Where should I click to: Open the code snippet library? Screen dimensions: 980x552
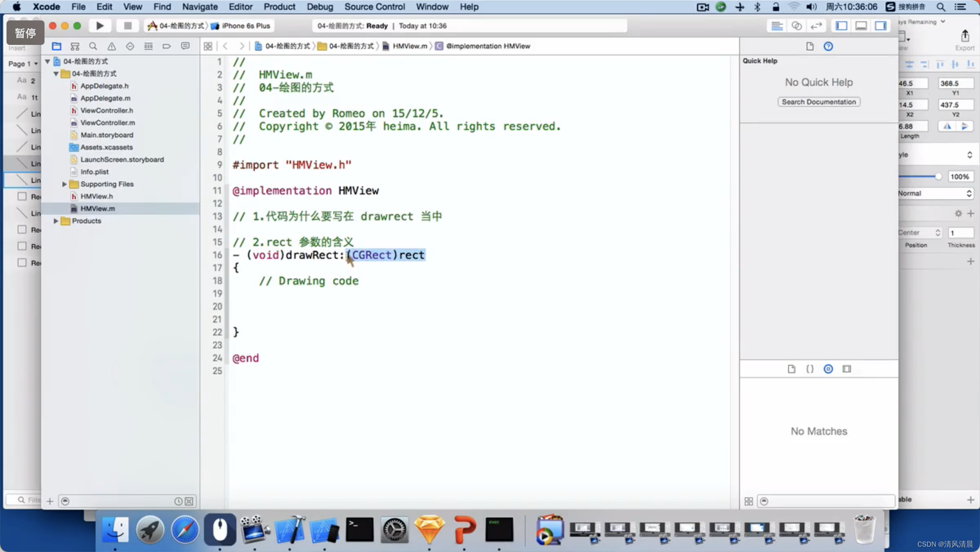[x=810, y=369]
